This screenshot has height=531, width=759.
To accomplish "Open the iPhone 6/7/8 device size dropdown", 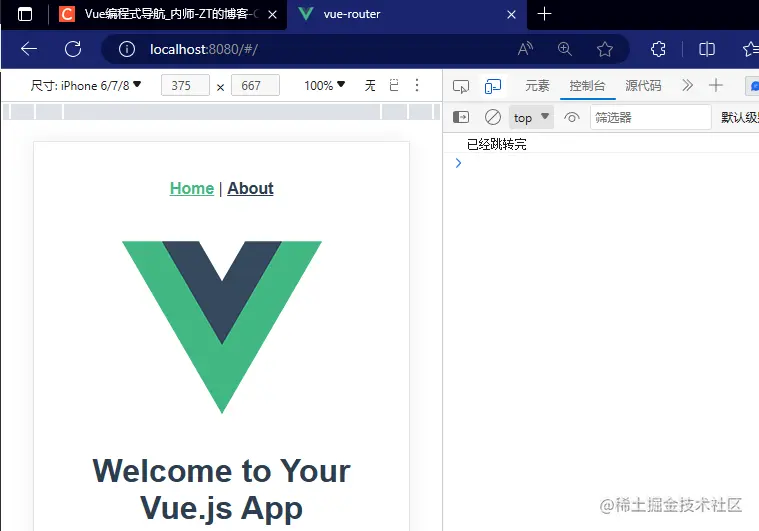I will point(86,86).
